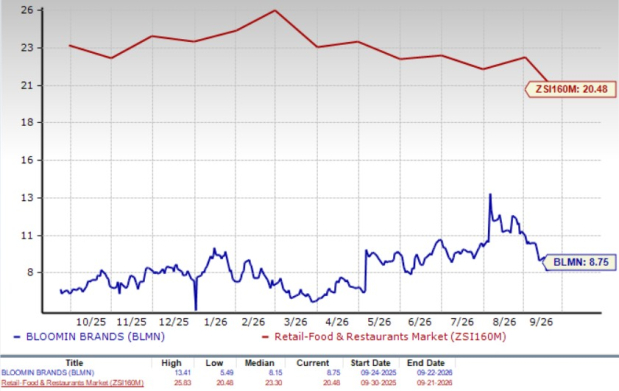This screenshot has width=619, height=391.
Task: Click the 11/25 x-axis label
Action: pos(131,322)
